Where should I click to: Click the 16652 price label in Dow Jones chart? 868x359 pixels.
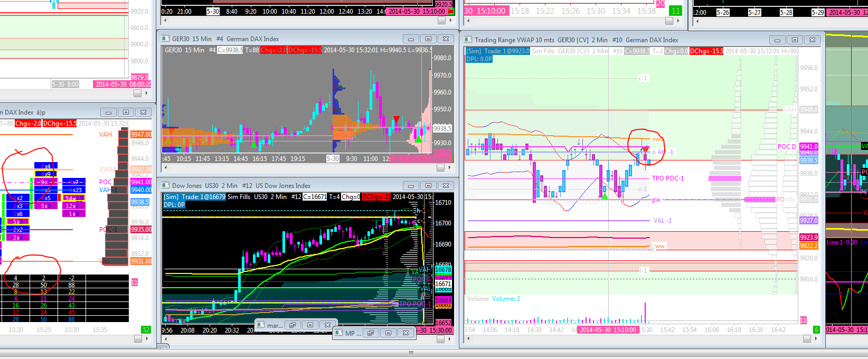(x=443, y=323)
